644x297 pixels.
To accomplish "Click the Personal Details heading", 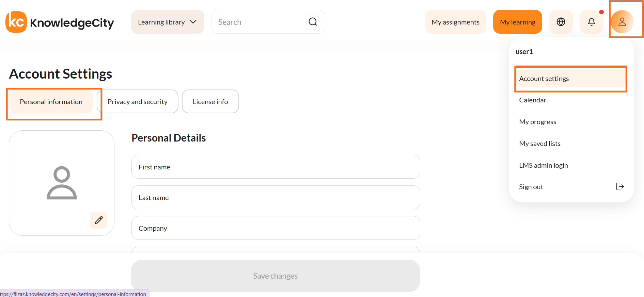I will tap(169, 138).
